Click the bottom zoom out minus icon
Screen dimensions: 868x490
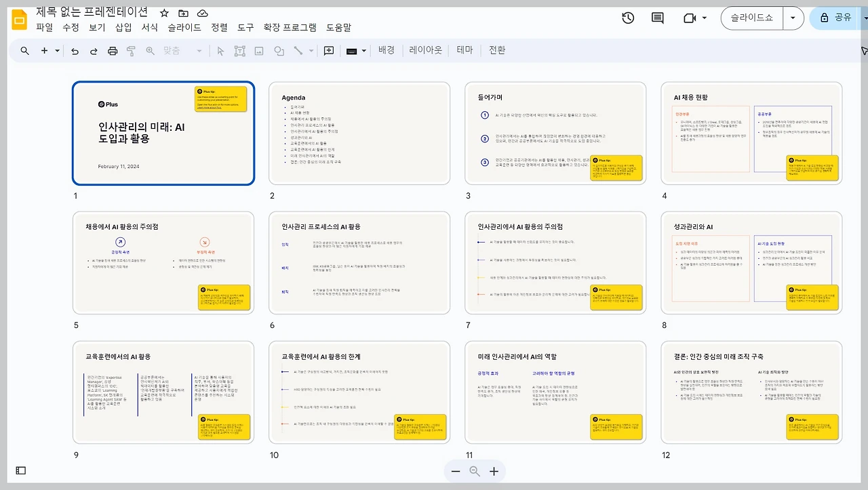[x=456, y=471]
